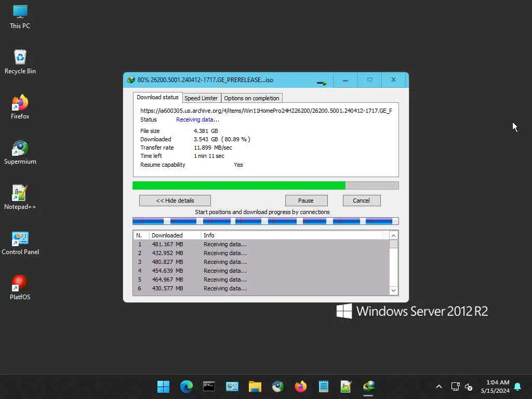Image resolution: width=532 pixels, height=399 pixels.
Task: Click the Downloaded column header
Action: tap(175, 235)
